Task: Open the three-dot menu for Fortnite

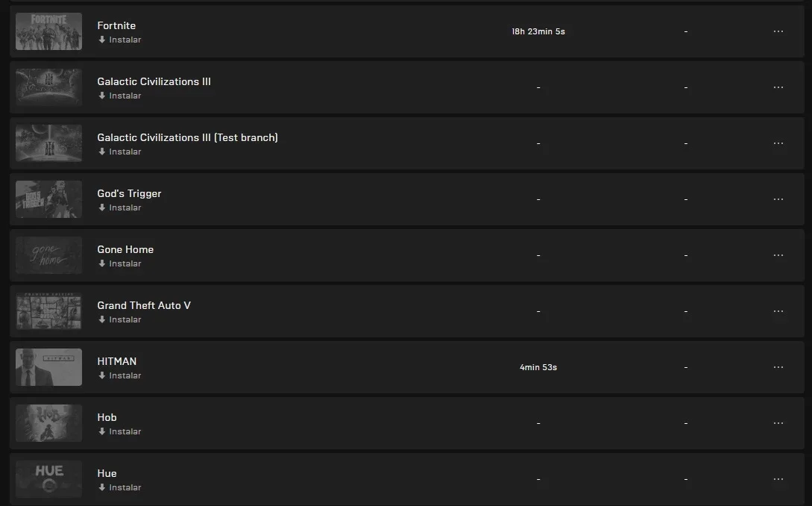Action: 778,31
